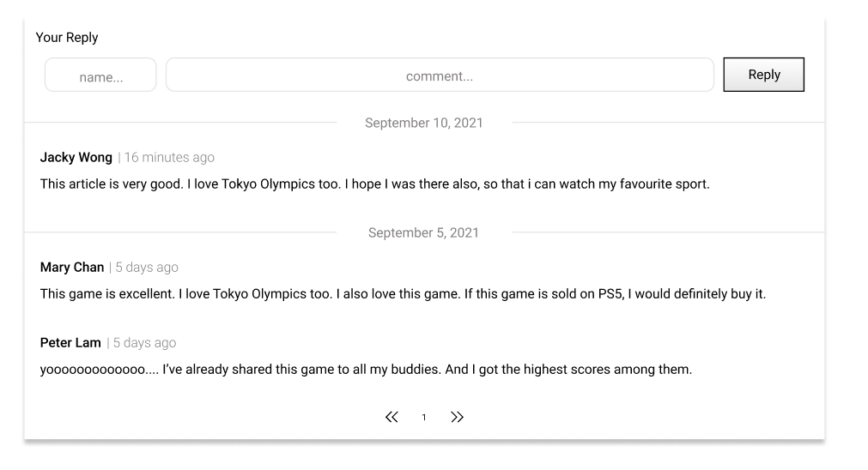Click divider line right of September 5 date

tap(667, 232)
